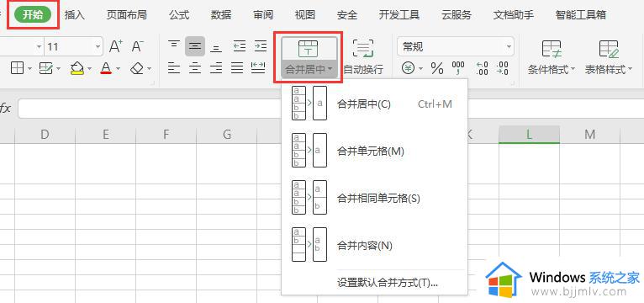Toggle 自动换行 wrap text
Image resolution: width=644 pixels, height=303 pixels.
(362, 57)
